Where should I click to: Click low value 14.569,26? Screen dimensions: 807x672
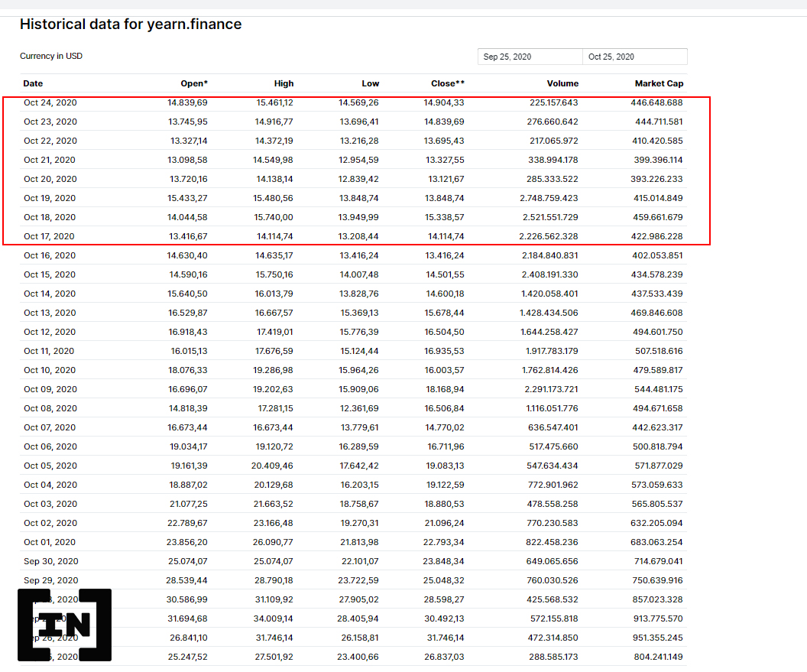pos(358,102)
